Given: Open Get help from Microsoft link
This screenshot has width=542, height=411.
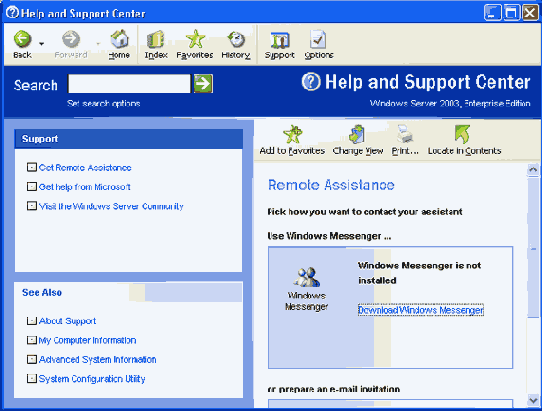Looking at the screenshot, I should click(x=85, y=187).
